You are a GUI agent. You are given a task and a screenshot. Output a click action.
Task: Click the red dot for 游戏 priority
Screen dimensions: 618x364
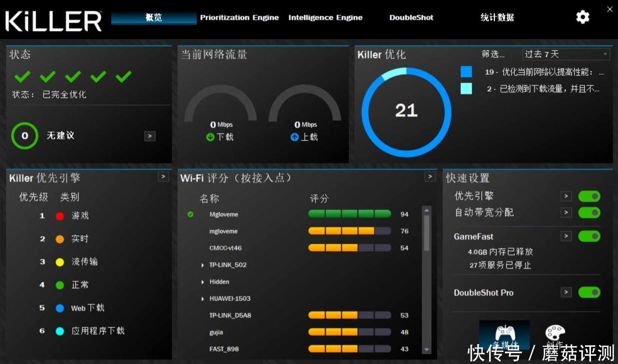pyautogui.click(x=60, y=216)
